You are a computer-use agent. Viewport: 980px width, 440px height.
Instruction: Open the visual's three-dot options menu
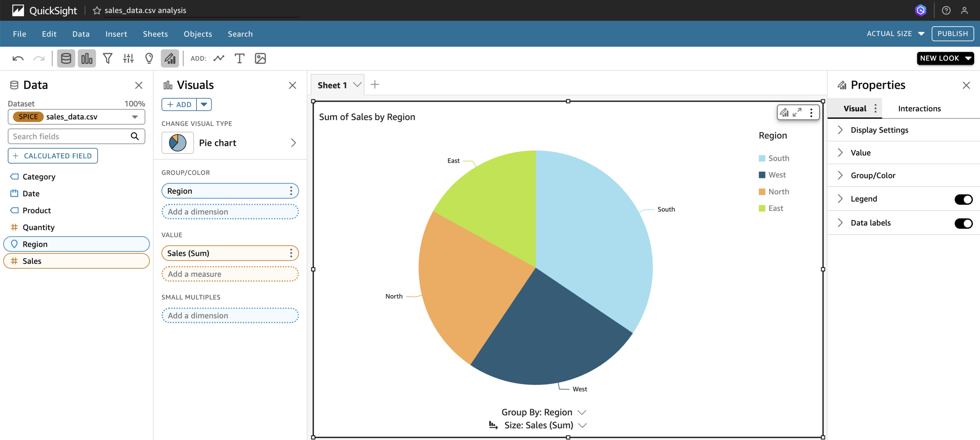[811, 113]
